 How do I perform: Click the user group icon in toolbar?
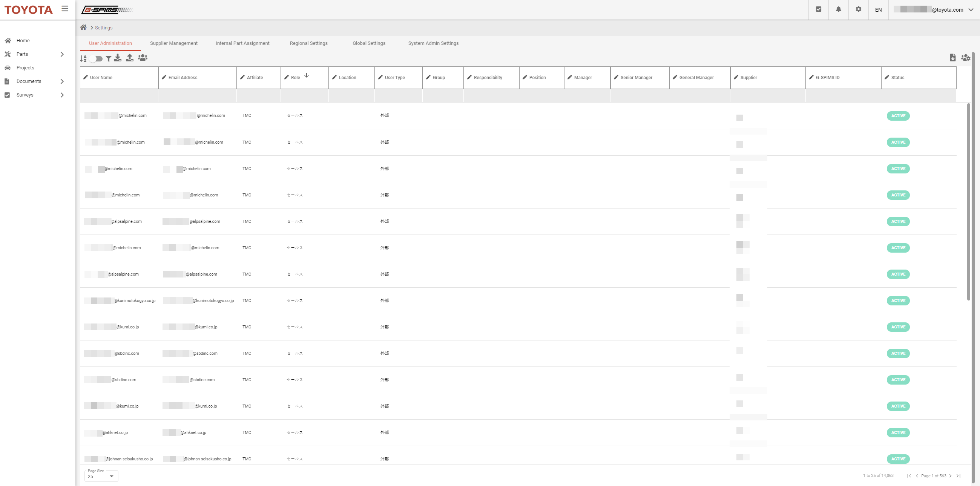tap(143, 58)
